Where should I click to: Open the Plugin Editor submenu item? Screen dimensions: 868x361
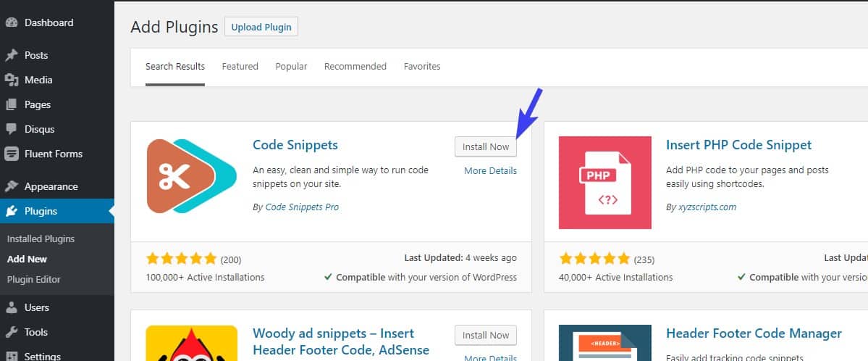coord(34,280)
